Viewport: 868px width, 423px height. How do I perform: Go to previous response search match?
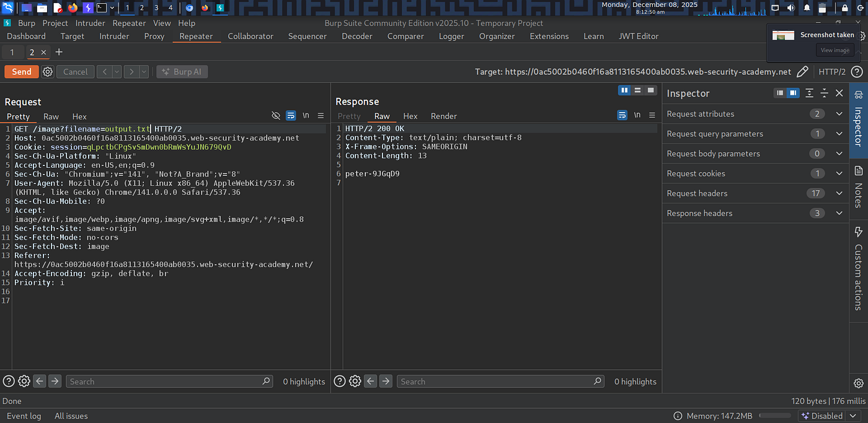(x=371, y=382)
